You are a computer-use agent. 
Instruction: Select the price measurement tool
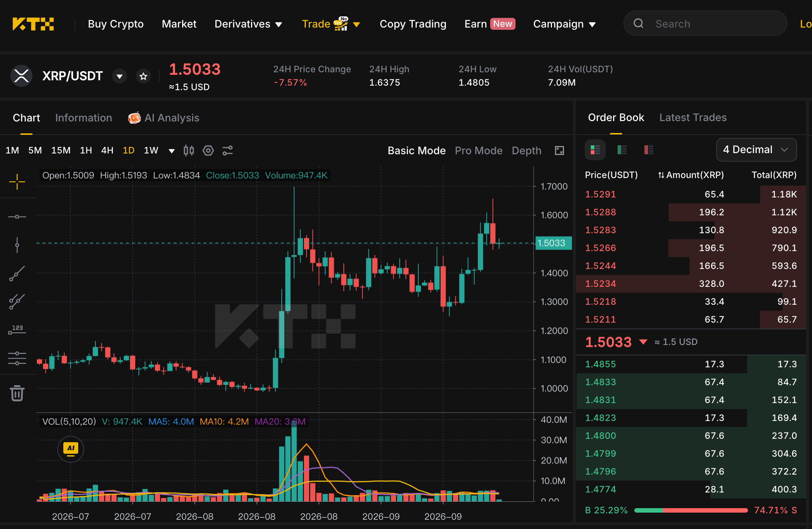(x=17, y=330)
